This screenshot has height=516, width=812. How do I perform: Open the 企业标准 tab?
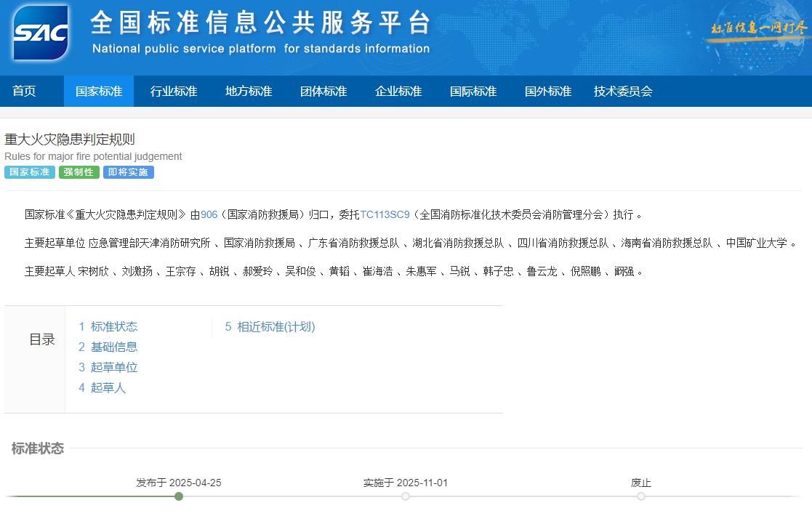pyautogui.click(x=398, y=91)
